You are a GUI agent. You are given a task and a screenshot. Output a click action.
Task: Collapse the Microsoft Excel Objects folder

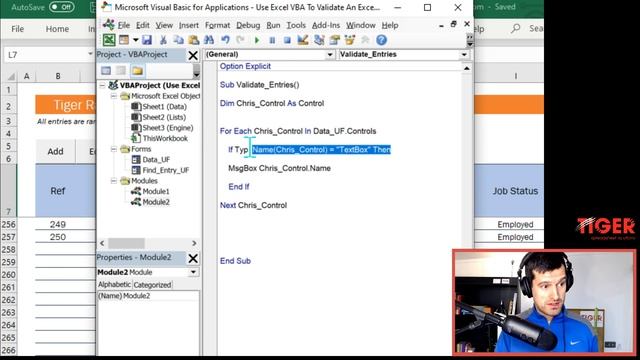pos(114,96)
